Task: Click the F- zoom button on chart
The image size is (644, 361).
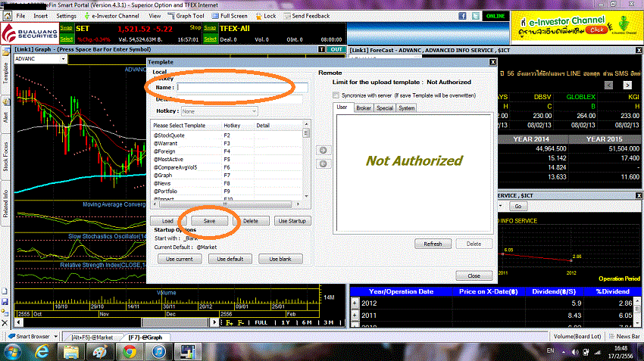Action: pyautogui.click(x=241, y=322)
